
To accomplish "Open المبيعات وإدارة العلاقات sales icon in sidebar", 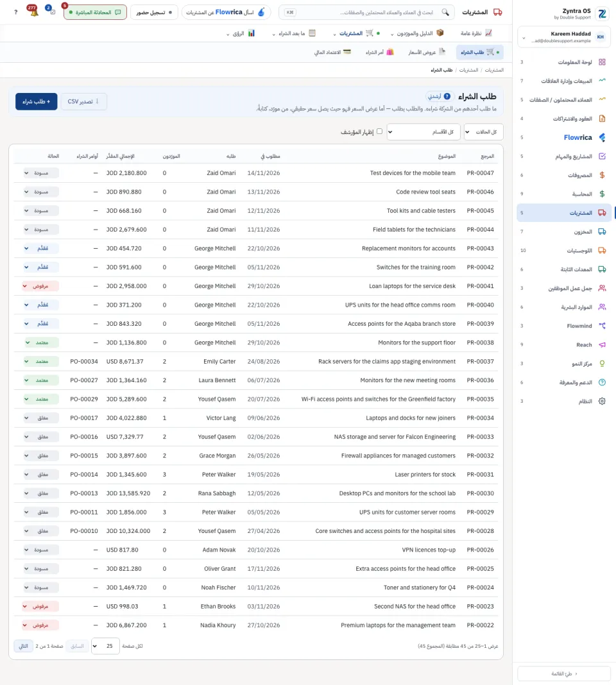I will (x=602, y=81).
